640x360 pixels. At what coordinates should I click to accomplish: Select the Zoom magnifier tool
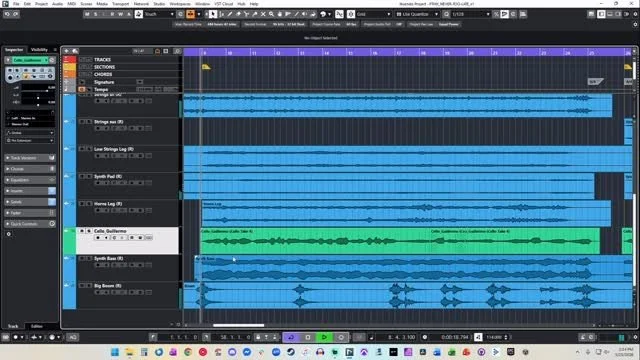[x=271, y=14]
